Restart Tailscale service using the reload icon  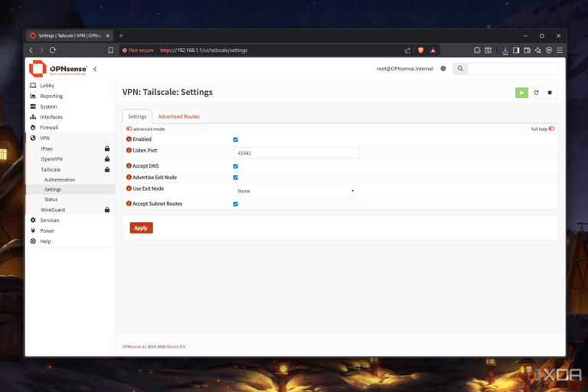coord(536,93)
